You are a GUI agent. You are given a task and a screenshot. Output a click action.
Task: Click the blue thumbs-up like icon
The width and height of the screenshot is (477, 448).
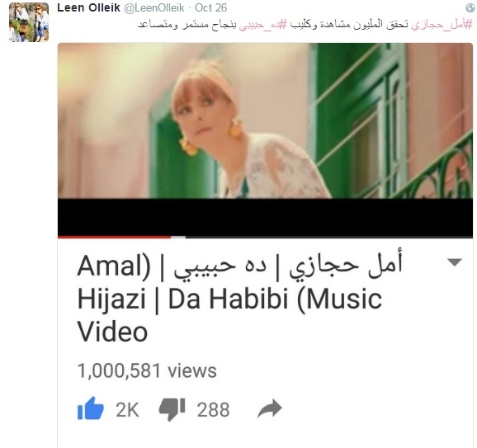pyautogui.click(x=91, y=408)
